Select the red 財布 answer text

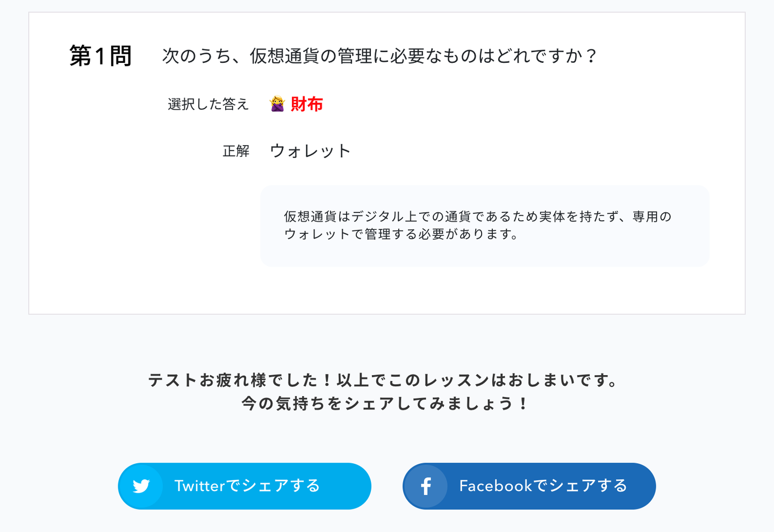[307, 104]
